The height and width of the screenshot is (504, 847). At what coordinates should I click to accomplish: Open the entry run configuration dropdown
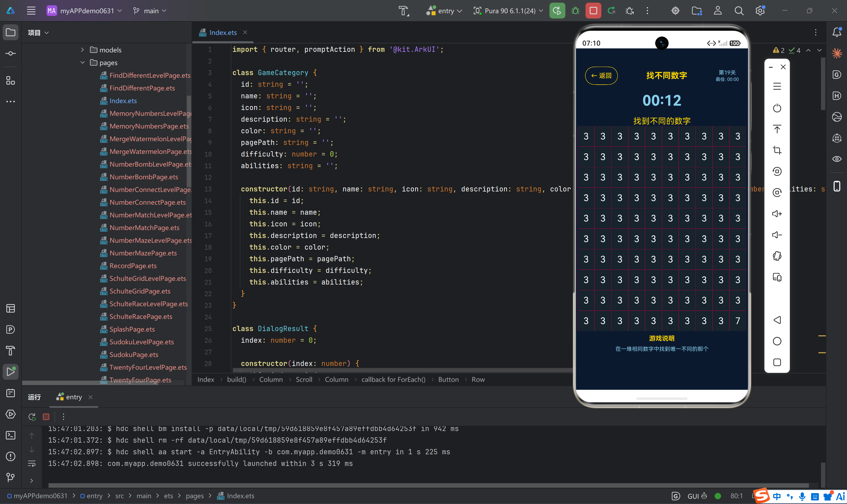tap(444, 11)
